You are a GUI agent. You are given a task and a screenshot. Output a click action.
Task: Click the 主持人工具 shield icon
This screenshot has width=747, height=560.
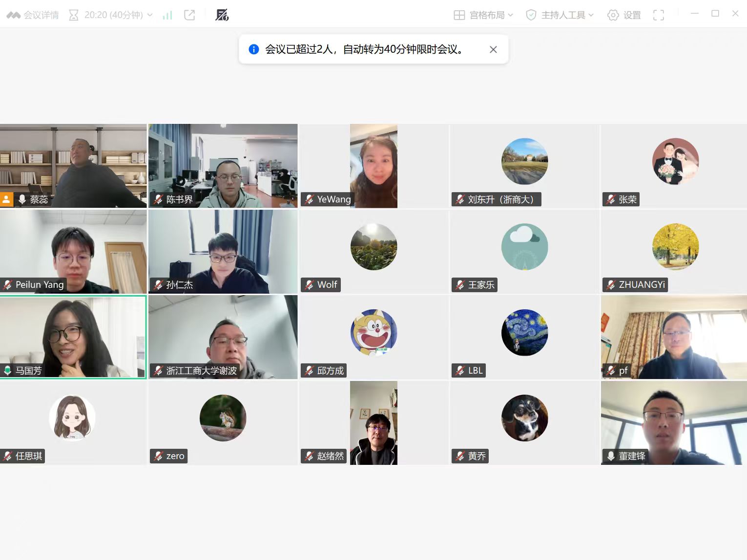[x=530, y=15]
